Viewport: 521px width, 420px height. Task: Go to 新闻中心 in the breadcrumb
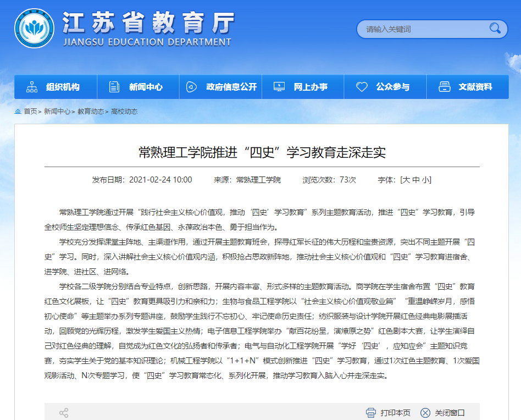(57, 112)
